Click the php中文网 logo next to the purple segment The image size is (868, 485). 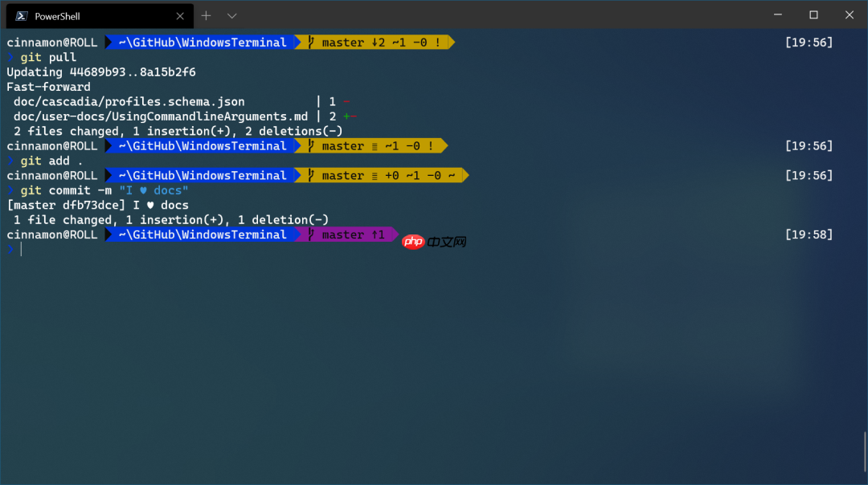[434, 241]
